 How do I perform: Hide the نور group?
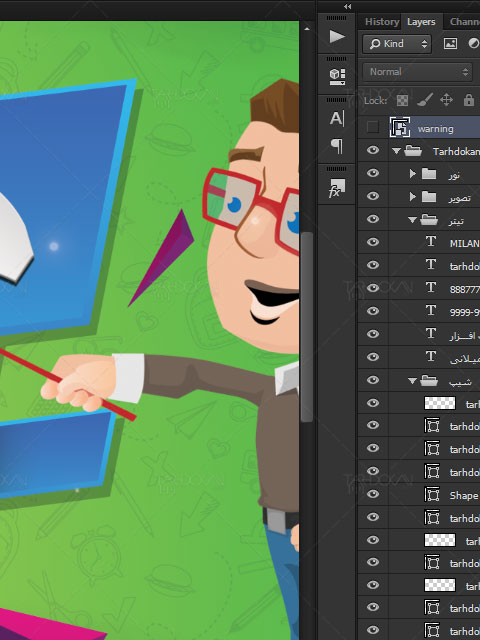coord(373,173)
